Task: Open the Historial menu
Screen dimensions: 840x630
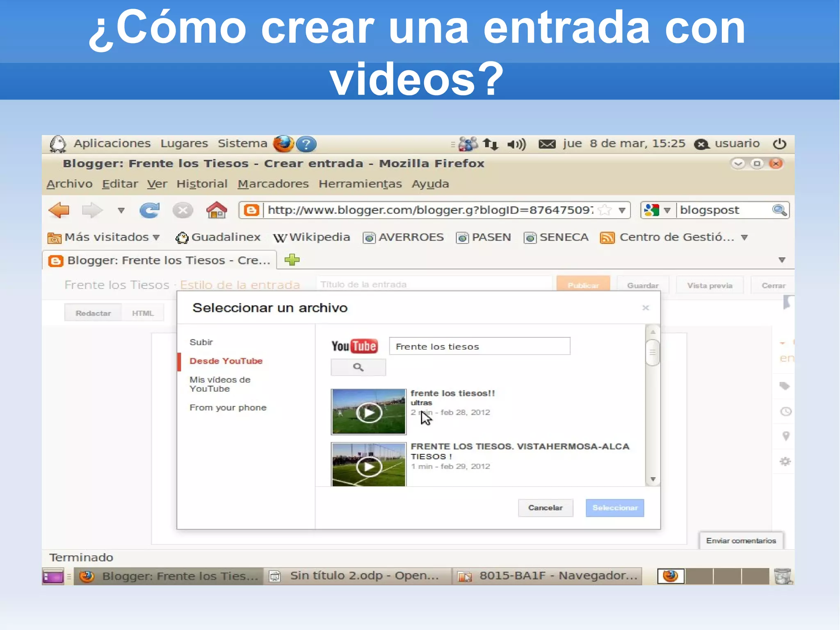Action: coord(202,184)
